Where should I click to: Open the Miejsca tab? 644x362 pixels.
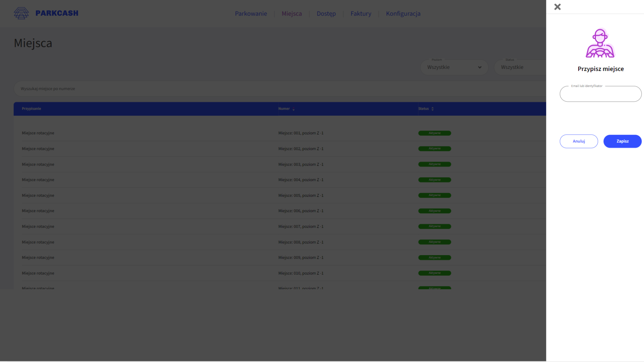[291, 14]
